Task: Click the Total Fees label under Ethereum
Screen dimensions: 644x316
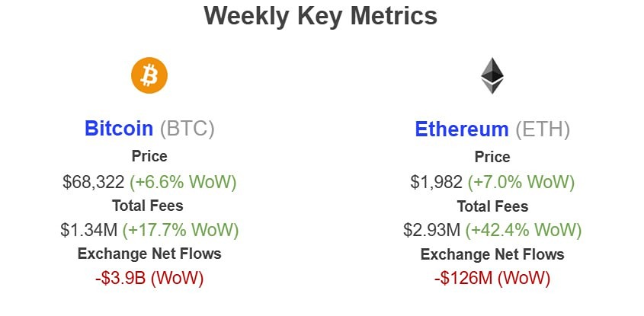Action: [x=492, y=206]
